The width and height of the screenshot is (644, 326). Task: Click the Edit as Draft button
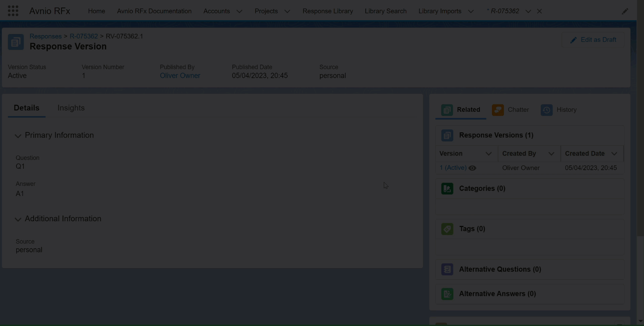(593, 40)
